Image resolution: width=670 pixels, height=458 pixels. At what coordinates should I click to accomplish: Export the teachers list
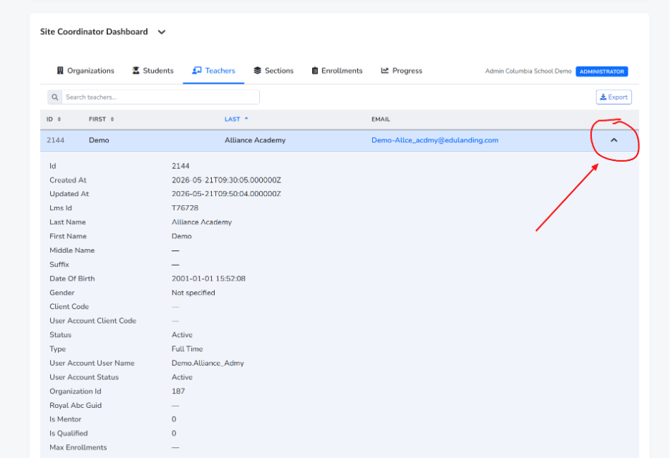pyautogui.click(x=614, y=97)
